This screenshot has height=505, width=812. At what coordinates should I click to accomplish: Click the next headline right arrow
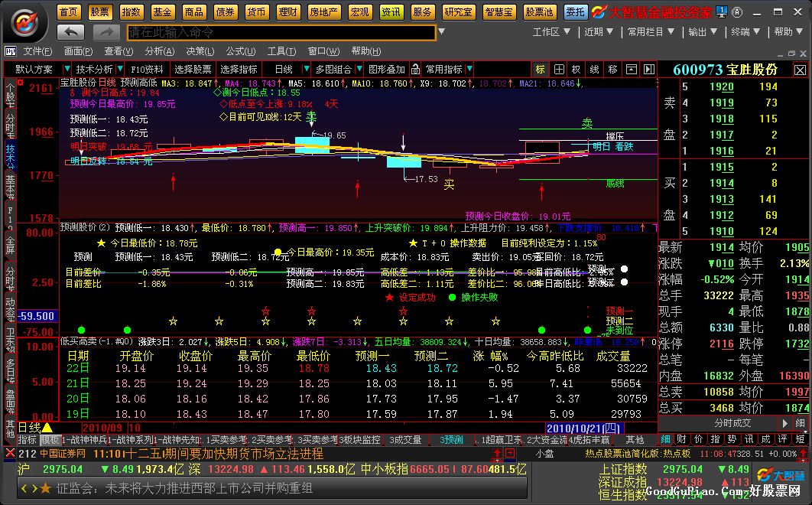point(34,488)
